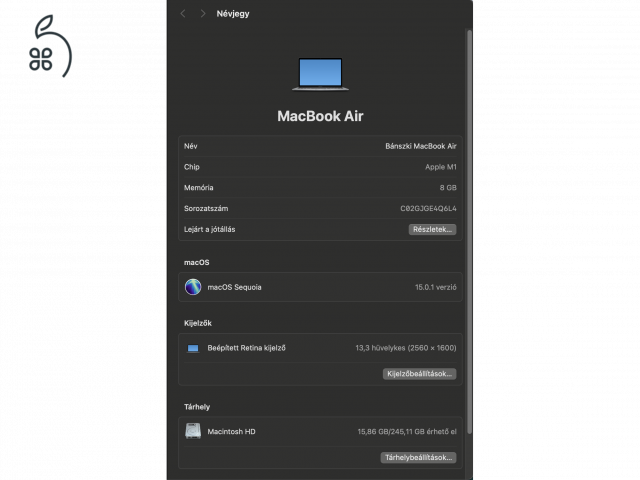Open warranty details with Részletek button
The height and width of the screenshot is (480, 640).
click(432, 229)
